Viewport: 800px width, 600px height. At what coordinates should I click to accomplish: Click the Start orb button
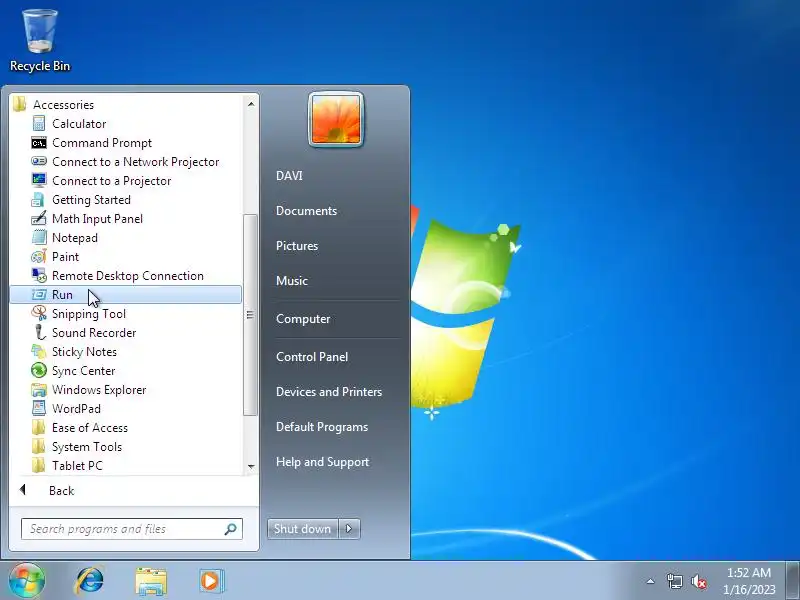27,581
